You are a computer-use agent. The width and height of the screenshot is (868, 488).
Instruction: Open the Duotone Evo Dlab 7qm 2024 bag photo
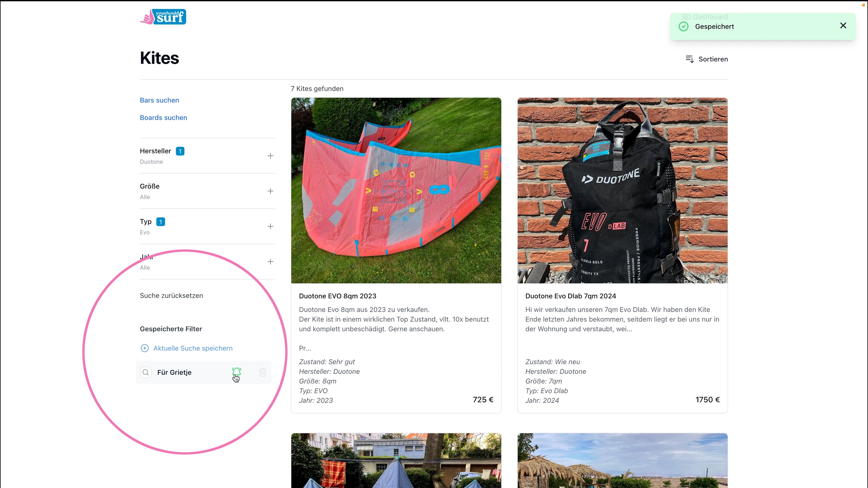coord(622,191)
